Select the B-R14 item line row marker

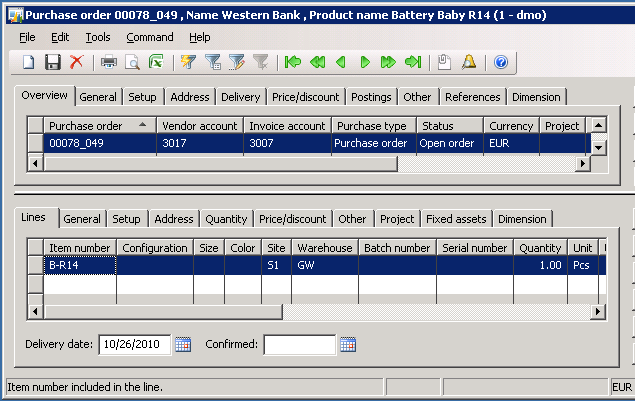[35, 266]
